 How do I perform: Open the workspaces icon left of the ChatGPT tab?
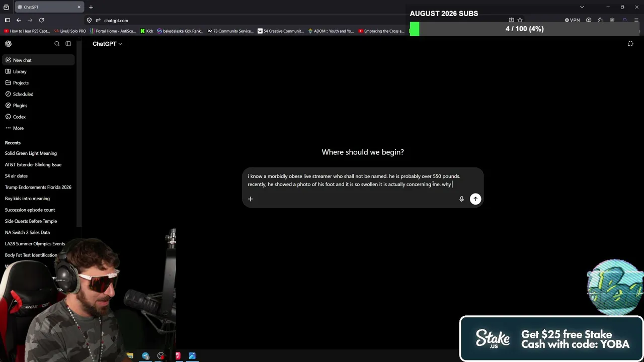6,7
